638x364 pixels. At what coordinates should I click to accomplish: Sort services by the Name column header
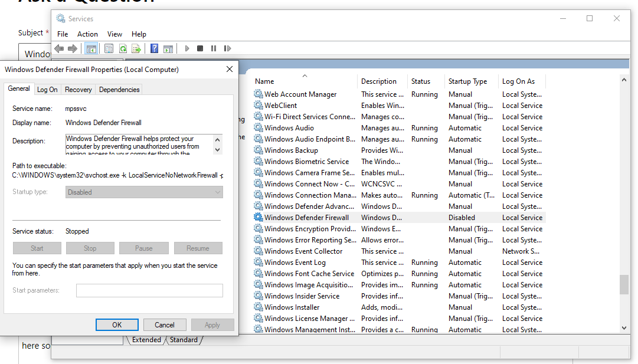pos(305,81)
